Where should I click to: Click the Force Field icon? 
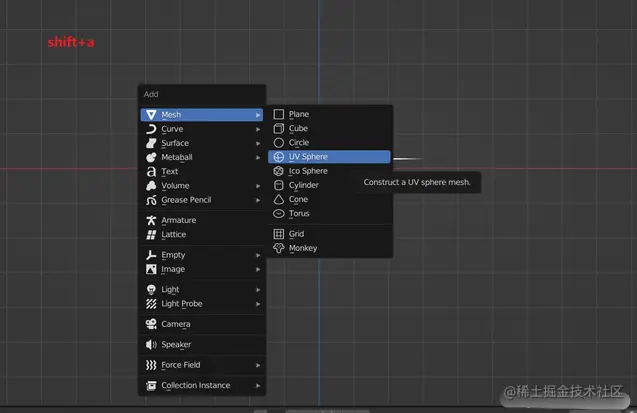point(151,365)
